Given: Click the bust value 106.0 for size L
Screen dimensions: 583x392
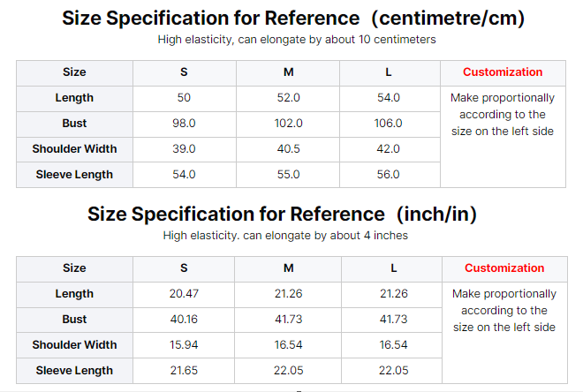Looking at the screenshot, I should 388,124.
